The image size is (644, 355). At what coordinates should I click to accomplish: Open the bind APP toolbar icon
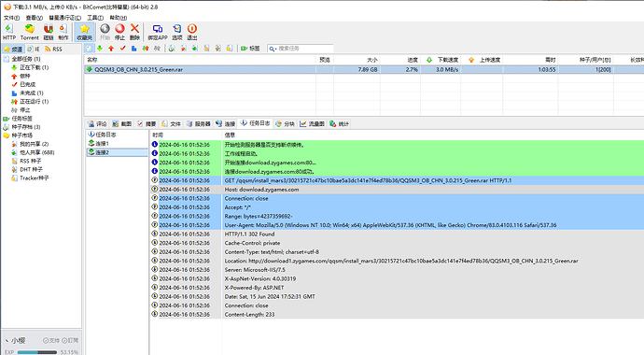pyautogui.click(x=158, y=32)
